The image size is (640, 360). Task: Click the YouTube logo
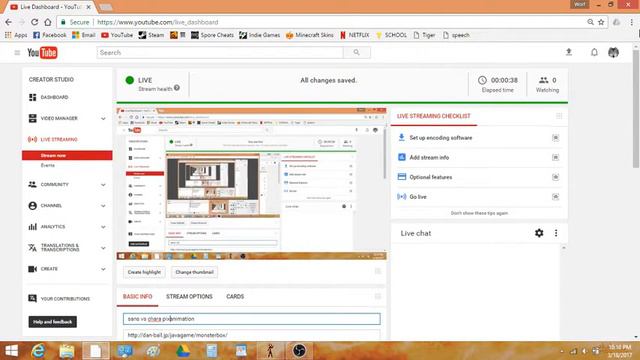tap(42, 53)
